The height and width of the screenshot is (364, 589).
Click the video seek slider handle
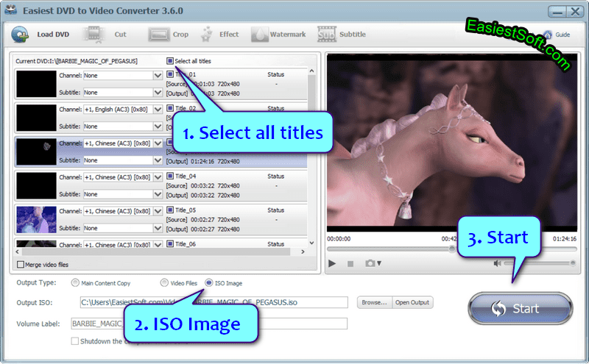coord(451,249)
